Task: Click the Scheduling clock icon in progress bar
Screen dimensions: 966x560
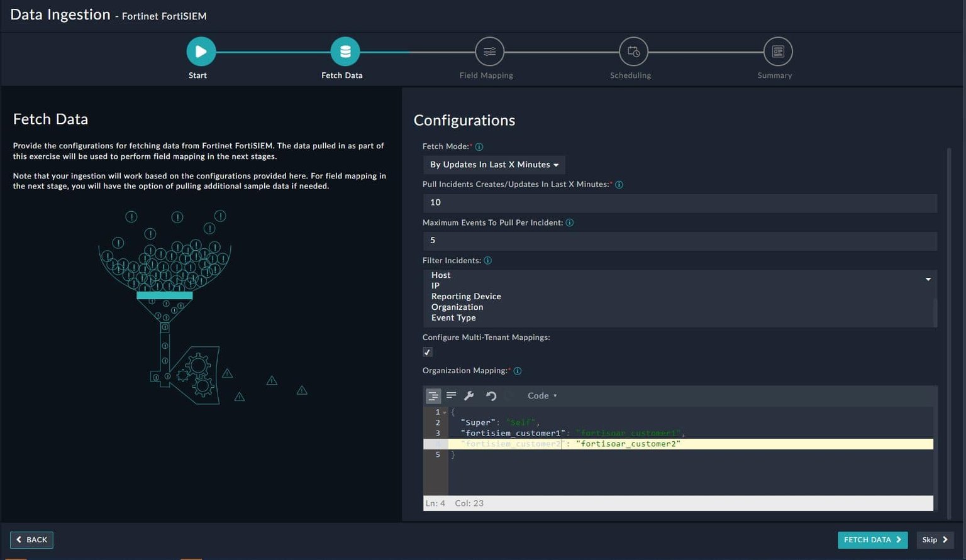Action: [x=633, y=51]
